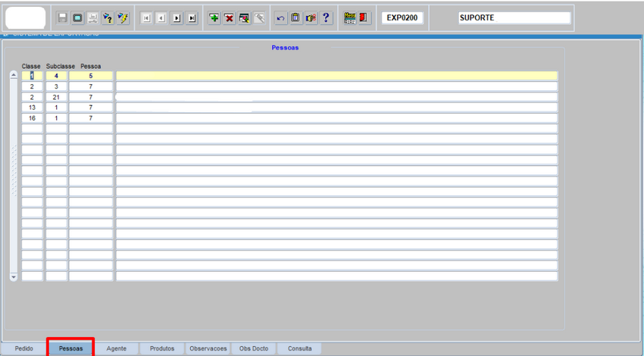The width and height of the screenshot is (644, 356).
Task: Click the Classe field with value 13
Action: pyautogui.click(x=32, y=108)
